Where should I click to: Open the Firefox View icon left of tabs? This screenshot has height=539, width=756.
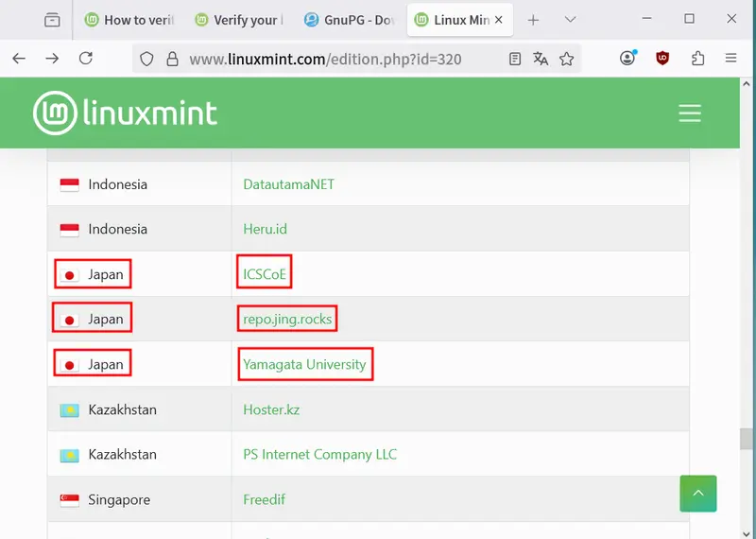click(52, 20)
